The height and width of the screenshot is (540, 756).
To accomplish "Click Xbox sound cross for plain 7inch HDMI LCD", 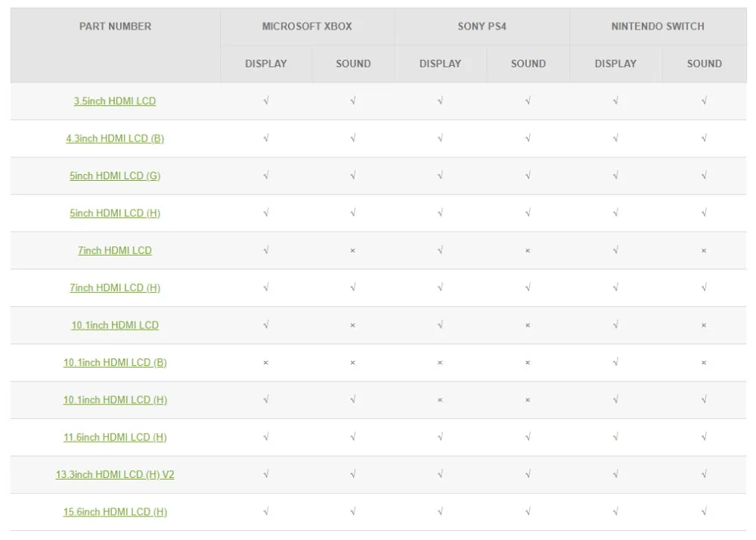I will (x=353, y=251).
